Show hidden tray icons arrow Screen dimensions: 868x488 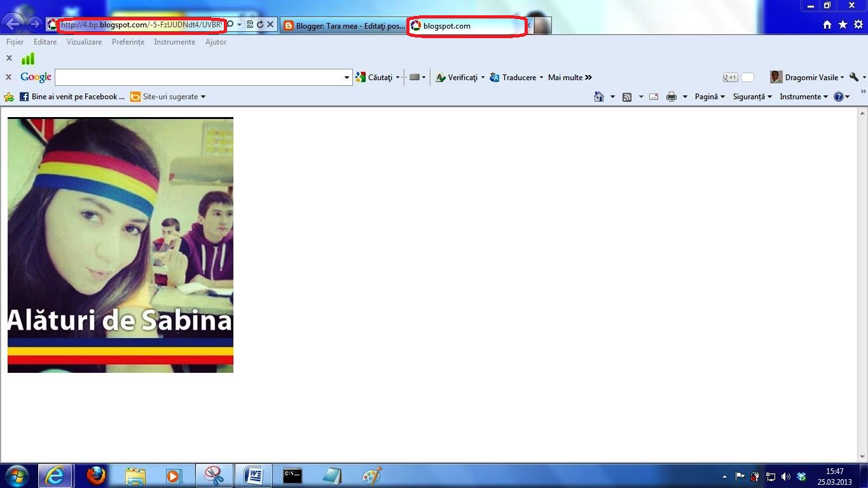724,477
